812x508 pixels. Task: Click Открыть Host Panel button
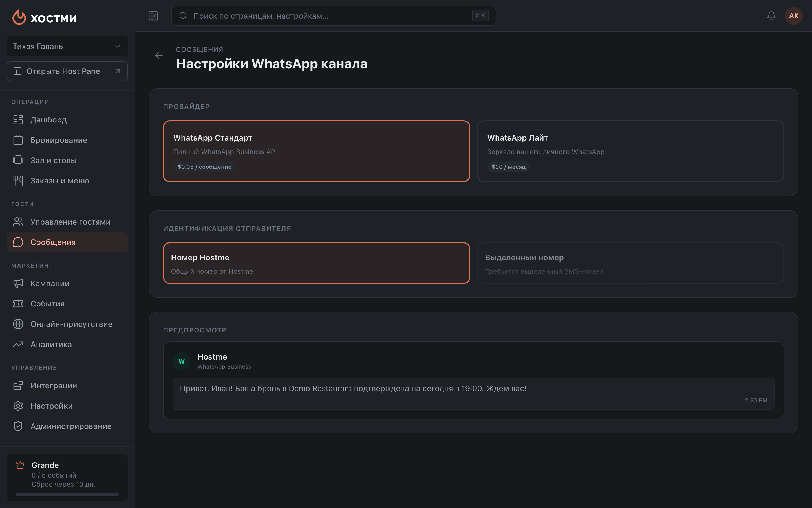(x=67, y=71)
